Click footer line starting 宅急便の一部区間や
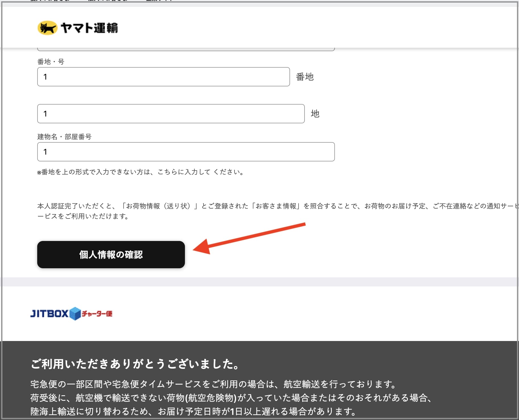519x420 pixels. point(213,384)
